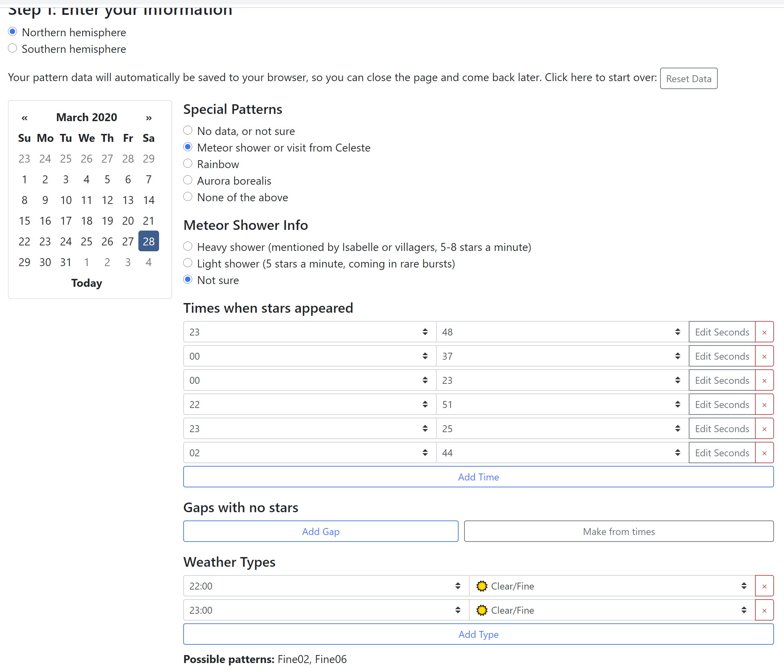Delete the 22:00 Clear/Fine weather row
784x672 pixels.
[x=764, y=586]
